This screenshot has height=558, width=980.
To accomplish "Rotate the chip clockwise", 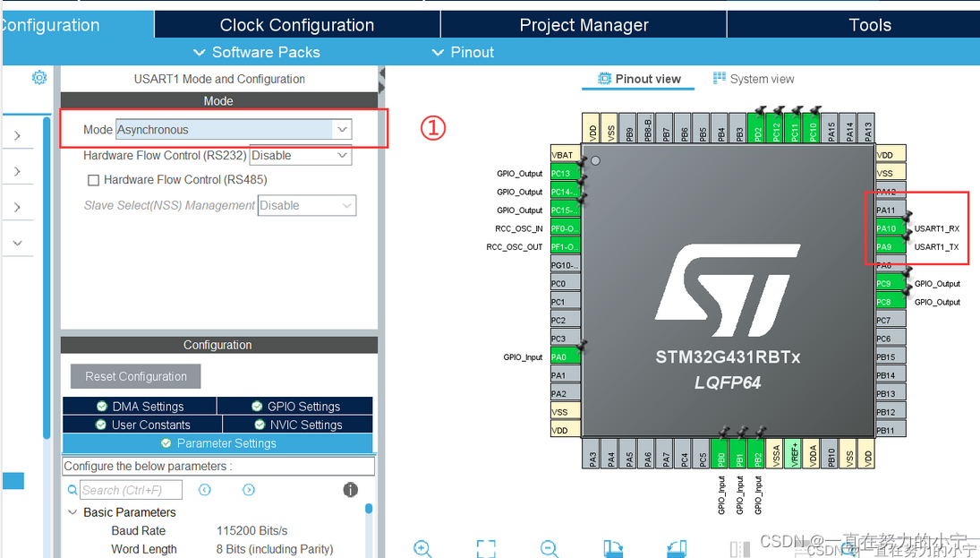I will 613,549.
